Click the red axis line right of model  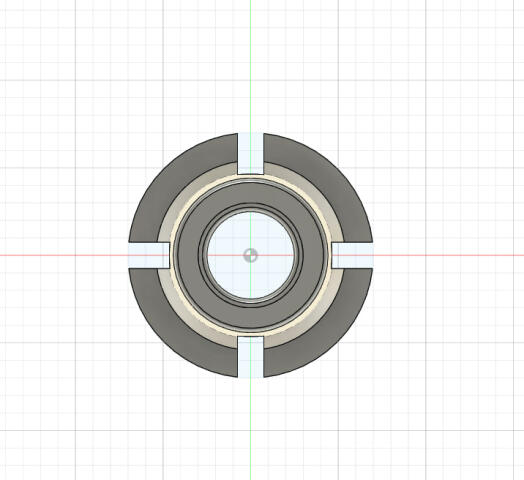448,255
